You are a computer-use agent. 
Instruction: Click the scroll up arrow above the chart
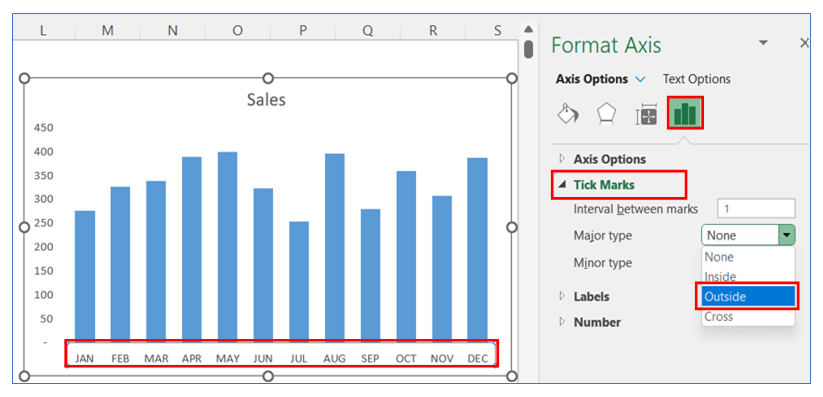pyautogui.click(x=529, y=29)
